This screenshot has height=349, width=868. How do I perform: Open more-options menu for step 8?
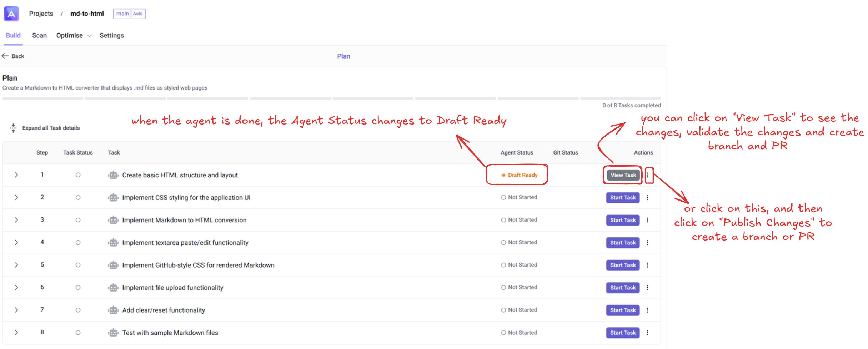(x=647, y=333)
